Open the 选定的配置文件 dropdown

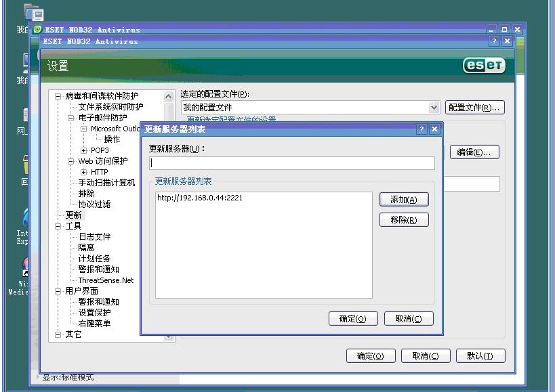coord(436,107)
